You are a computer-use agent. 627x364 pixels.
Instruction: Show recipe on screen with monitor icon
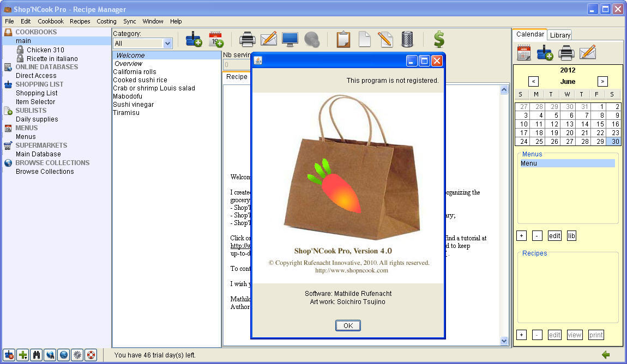pos(290,39)
